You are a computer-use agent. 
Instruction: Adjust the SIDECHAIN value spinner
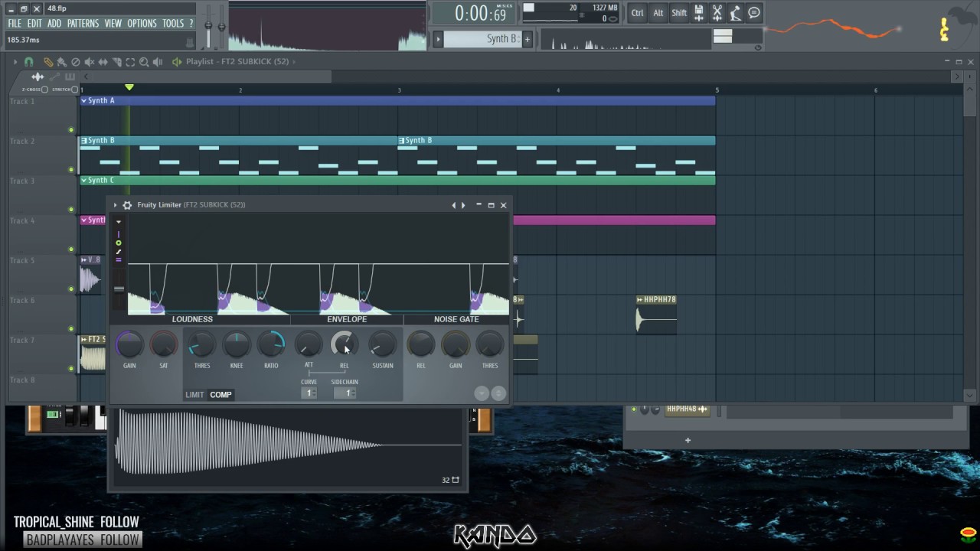pyautogui.click(x=345, y=393)
